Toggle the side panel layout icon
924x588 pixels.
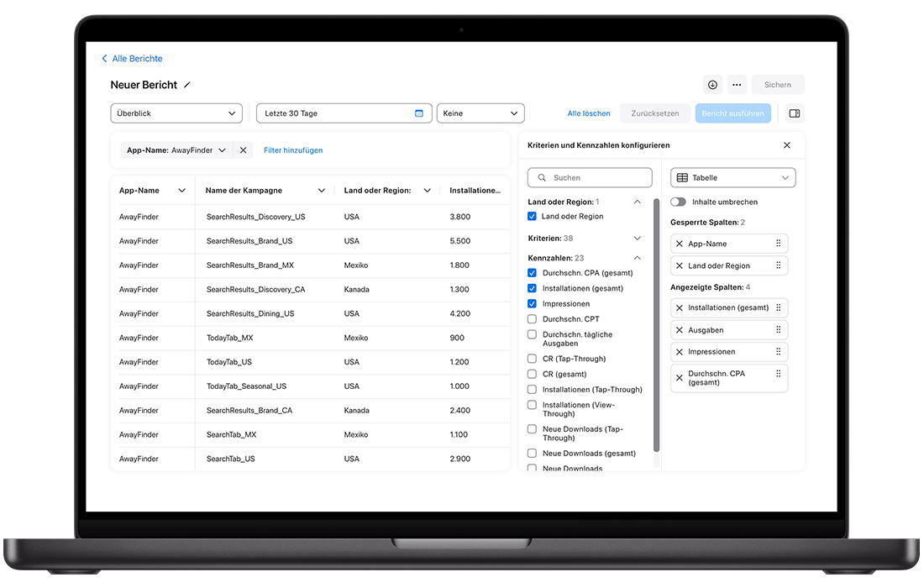(795, 113)
